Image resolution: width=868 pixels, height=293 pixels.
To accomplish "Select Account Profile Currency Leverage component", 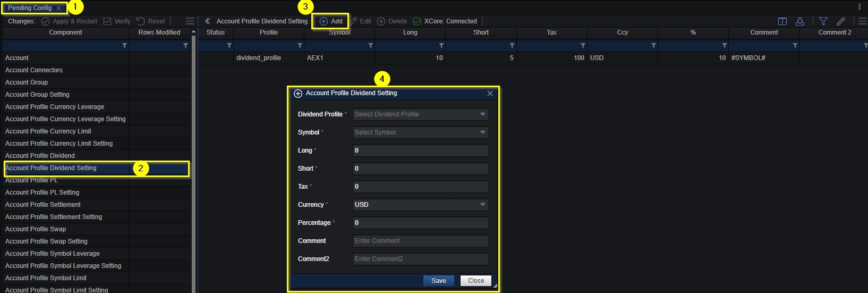I will (96, 107).
